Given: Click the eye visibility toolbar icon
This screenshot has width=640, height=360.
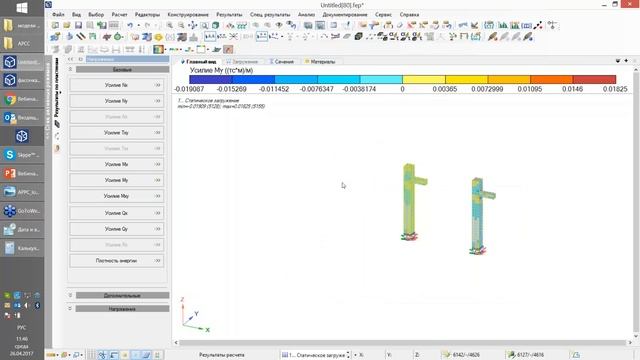Looking at the screenshot, I should (279, 25).
